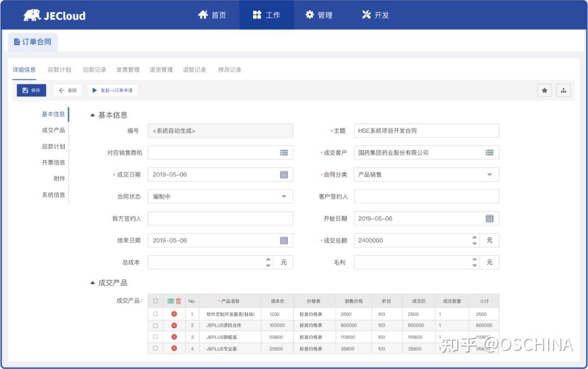Screen dimensions: 588x369
Task: Open the 成交客户 selection icon
Action: [491, 152]
